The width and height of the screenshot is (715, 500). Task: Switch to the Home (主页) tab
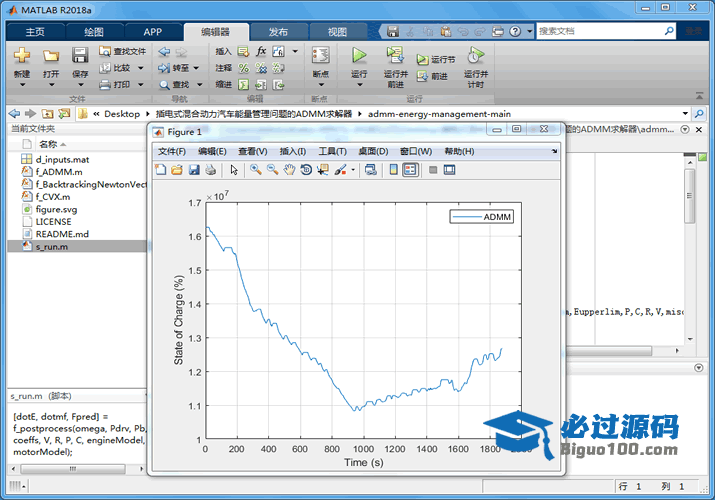(35, 32)
